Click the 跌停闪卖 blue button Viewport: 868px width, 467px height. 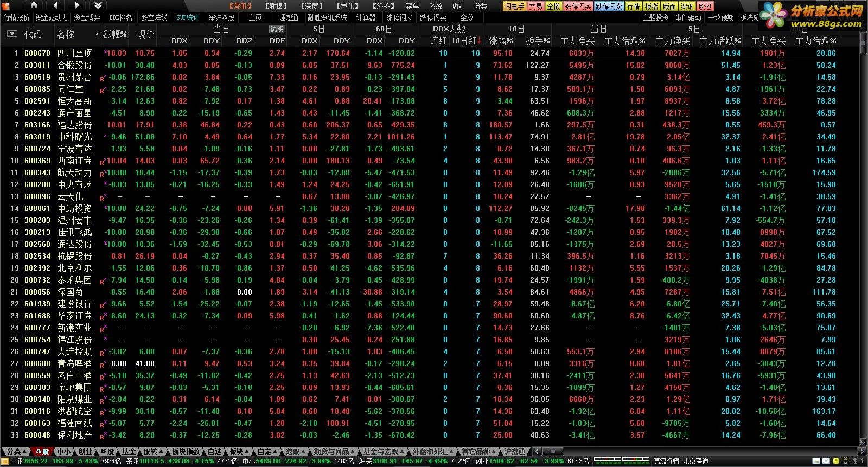click(x=609, y=7)
